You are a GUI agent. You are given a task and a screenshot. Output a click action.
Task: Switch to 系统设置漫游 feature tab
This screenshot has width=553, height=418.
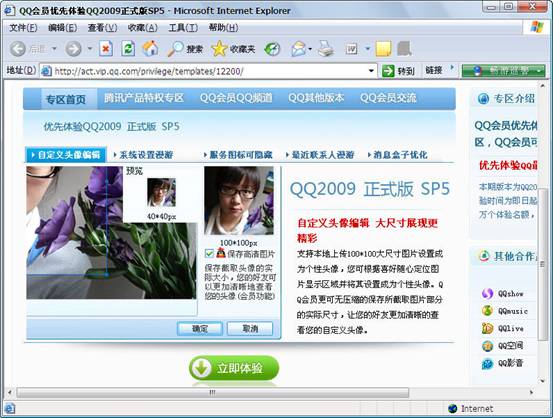point(143,155)
